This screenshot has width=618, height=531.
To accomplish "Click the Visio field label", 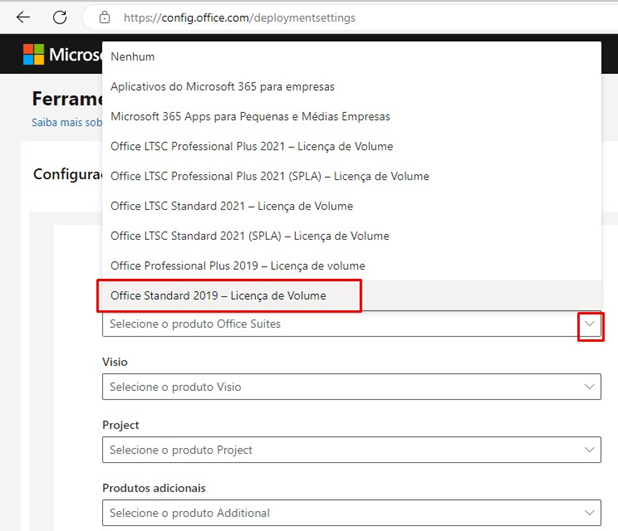I will [115, 362].
